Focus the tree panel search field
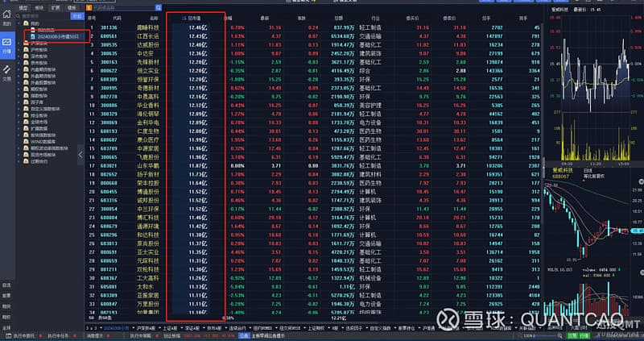Image resolution: width=644 pixels, height=341 pixels. (x=43, y=16)
